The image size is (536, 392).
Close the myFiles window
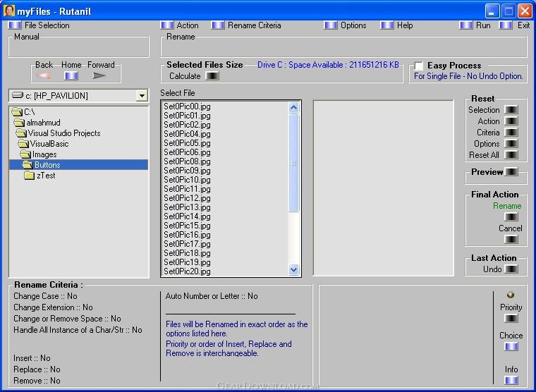(525, 11)
